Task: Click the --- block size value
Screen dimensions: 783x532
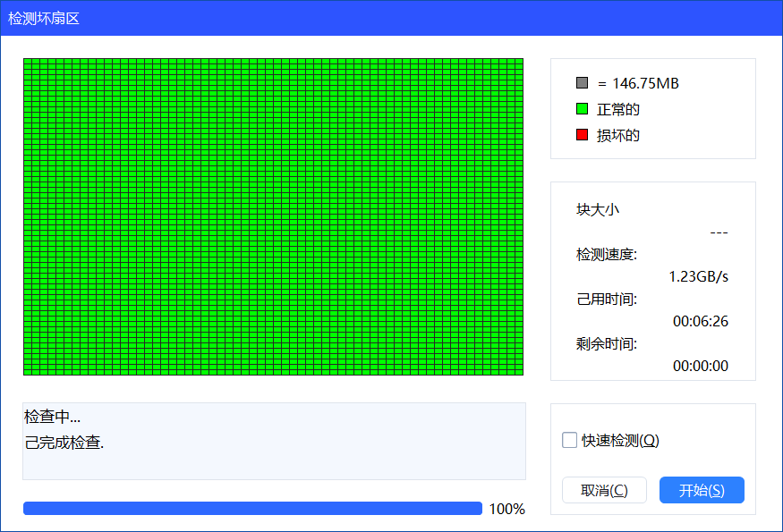Action: pyautogui.click(x=719, y=232)
